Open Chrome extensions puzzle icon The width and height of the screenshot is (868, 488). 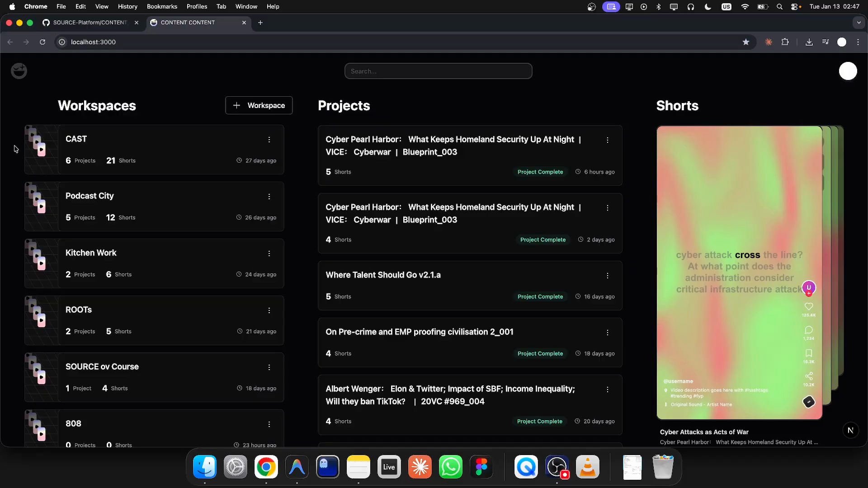pos(785,42)
